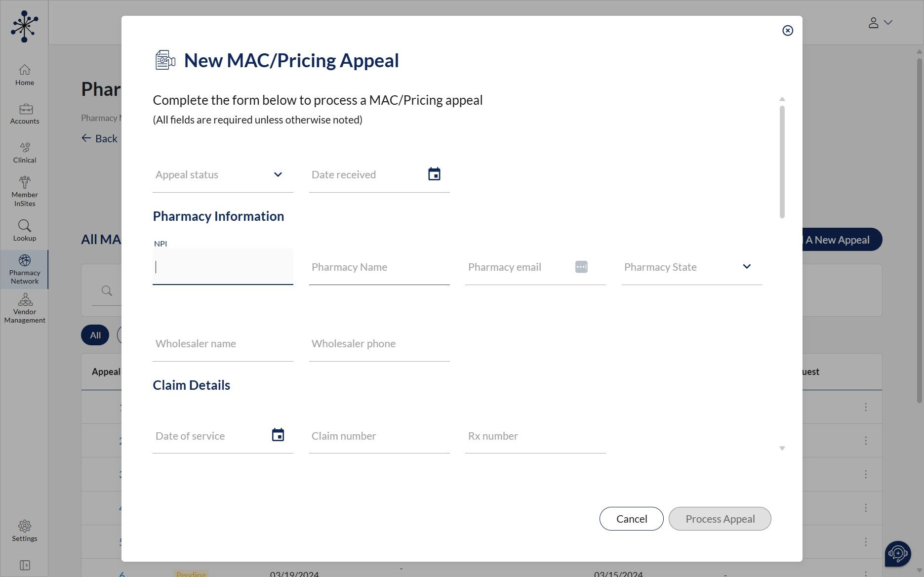Expand the Appeal status dropdown

pyautogui.click(x=278, y=174)
